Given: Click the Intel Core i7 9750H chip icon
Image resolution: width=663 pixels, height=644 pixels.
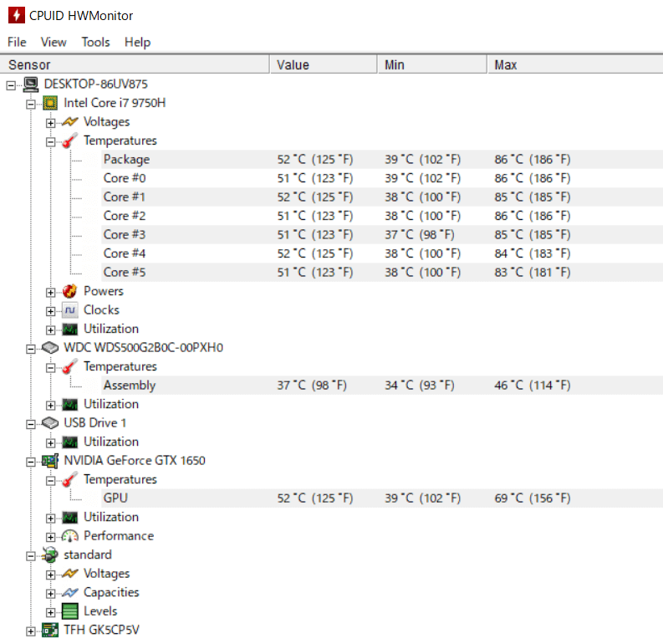Looking at the screenshot, I should tap(50, 103).
